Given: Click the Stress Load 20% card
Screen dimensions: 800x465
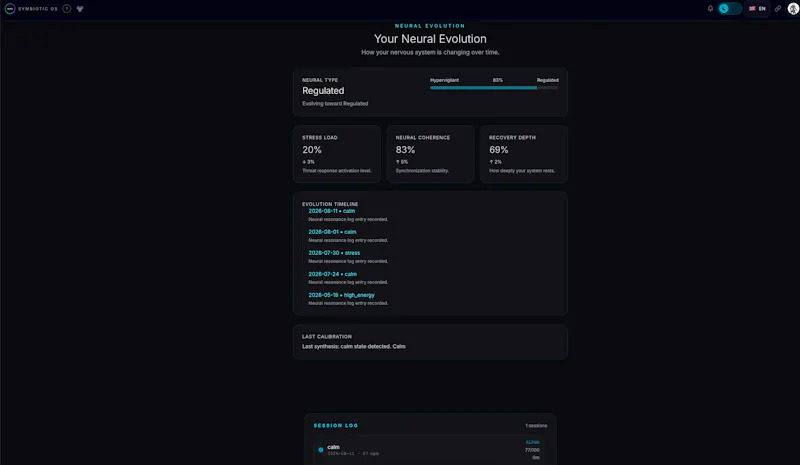Looking at the screenshot, I should click(337, 154).
